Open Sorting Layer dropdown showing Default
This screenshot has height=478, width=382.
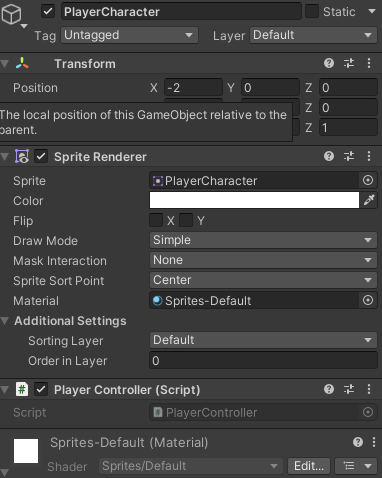(263, 340)
